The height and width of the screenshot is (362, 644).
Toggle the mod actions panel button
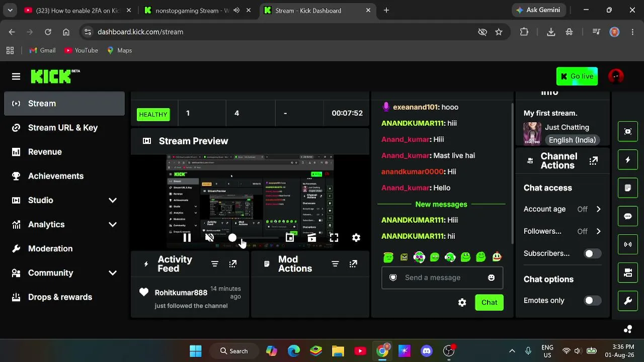coord(628,188)
